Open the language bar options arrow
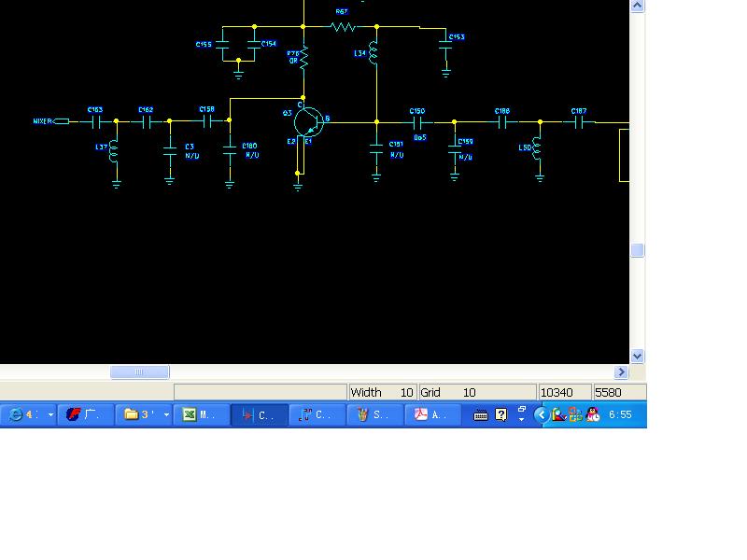 coord(522,419)
